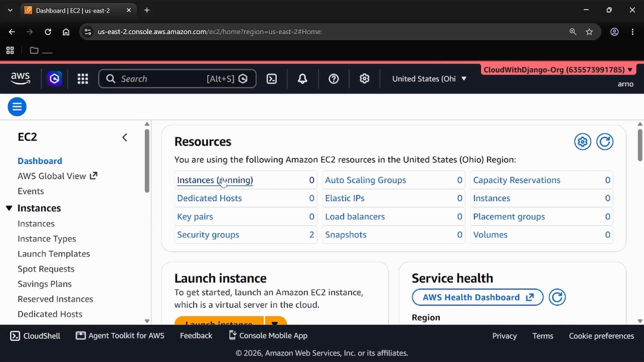The height and width of the screenshot is (362, 644).
Task: Open the Elastic IPs resource link
Action: click(344, 198)
